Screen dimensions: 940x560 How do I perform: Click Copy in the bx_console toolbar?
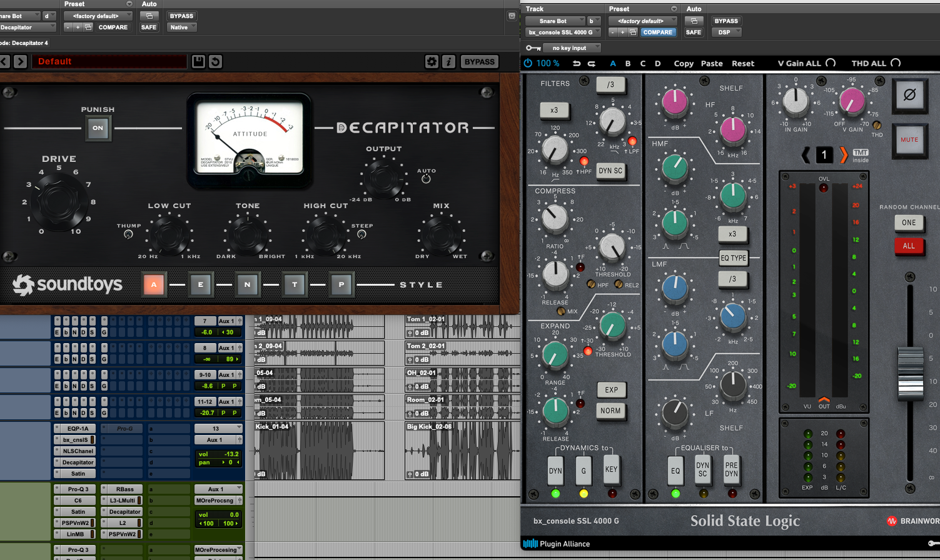point(684,63)
